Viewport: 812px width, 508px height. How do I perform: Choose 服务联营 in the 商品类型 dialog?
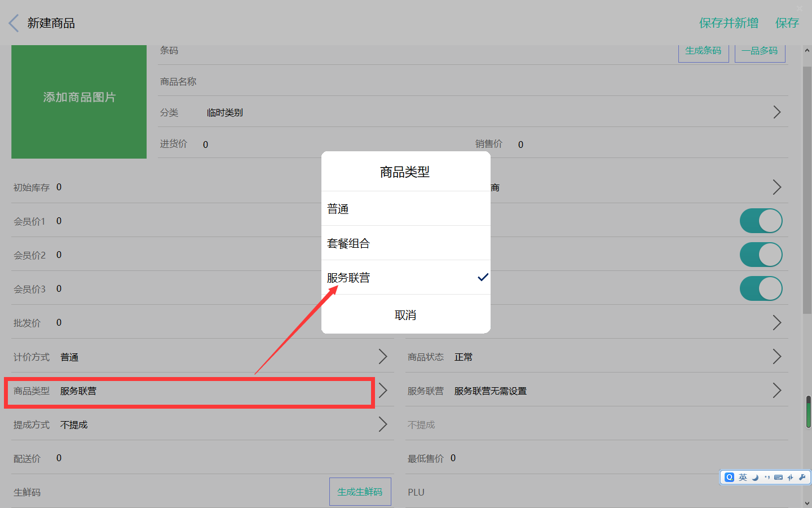tap(406, 278)
